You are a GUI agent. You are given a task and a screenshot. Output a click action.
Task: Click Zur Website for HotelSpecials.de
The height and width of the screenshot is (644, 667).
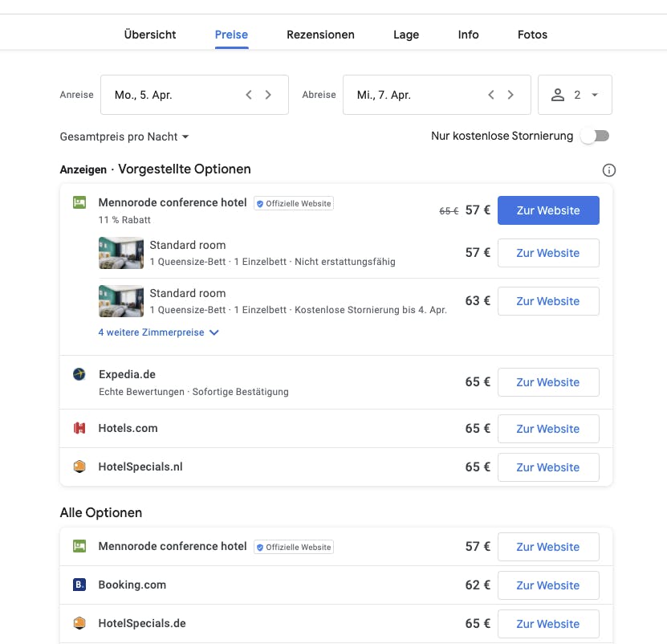click(548, 624)
